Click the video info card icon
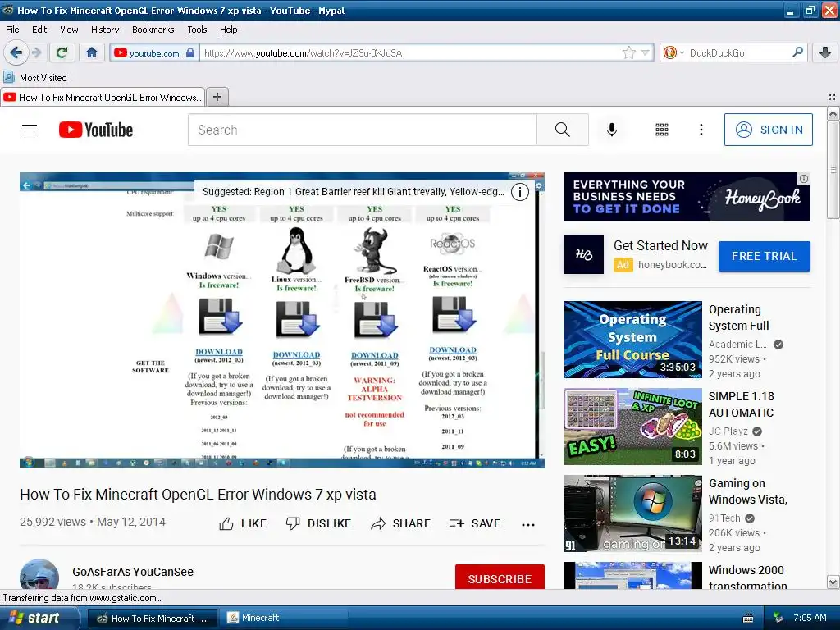Image resolution: width=840 pixels, height=630 pixels. pos(519,192)
